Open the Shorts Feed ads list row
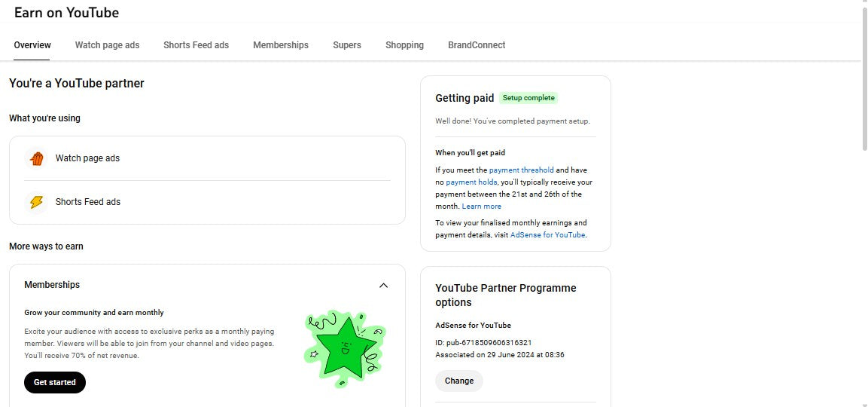Image resolution: width=868 pixels, height=407 pixels. [207, 202]
